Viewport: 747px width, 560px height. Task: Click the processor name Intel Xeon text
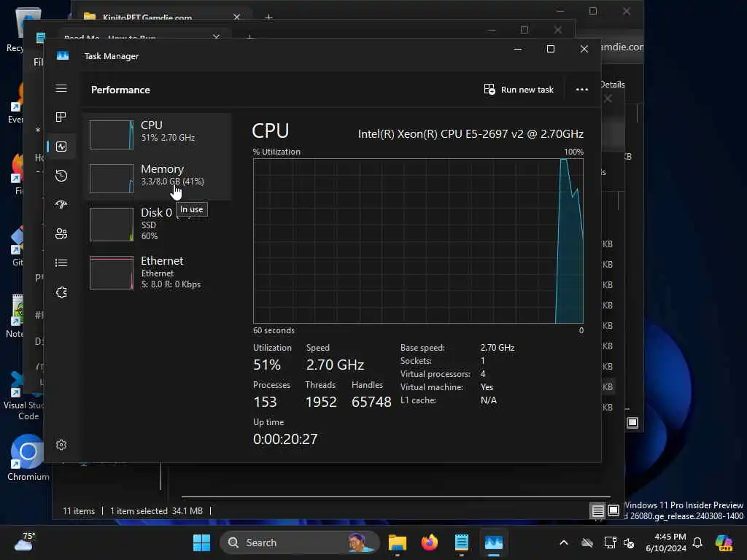click(471, 134)
